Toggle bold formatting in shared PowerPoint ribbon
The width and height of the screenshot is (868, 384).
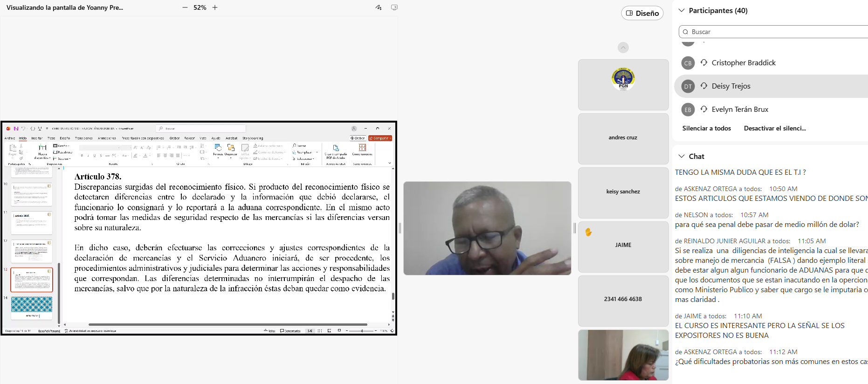(82, 156)
